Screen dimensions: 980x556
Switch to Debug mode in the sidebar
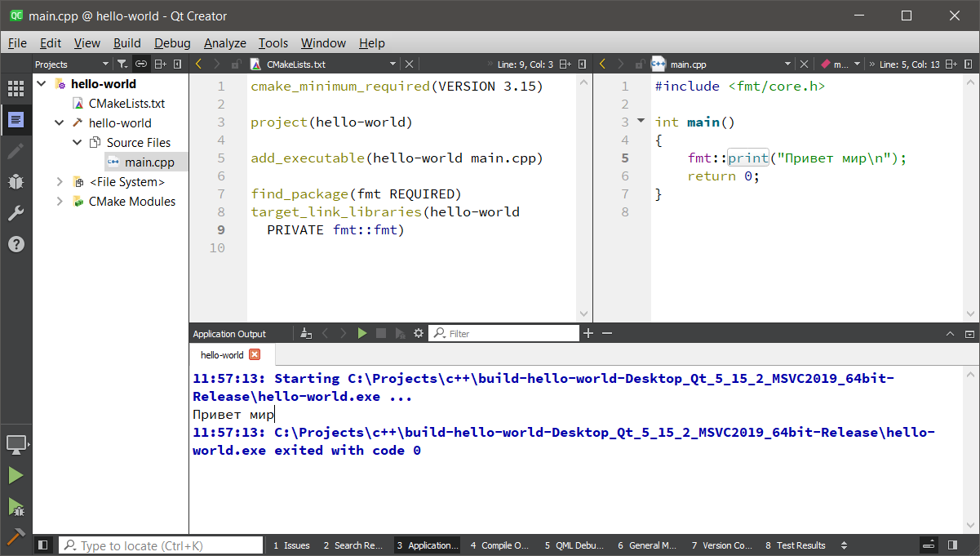coord(15,181)
